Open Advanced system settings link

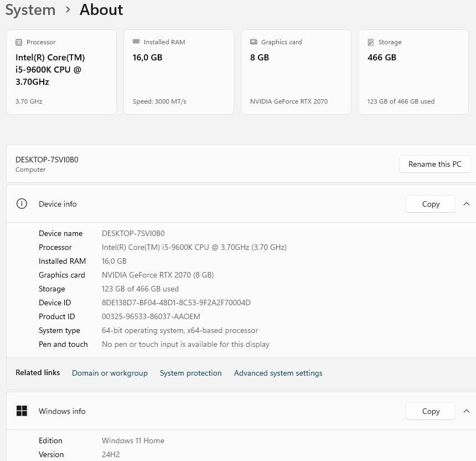[x=278, y=373]
